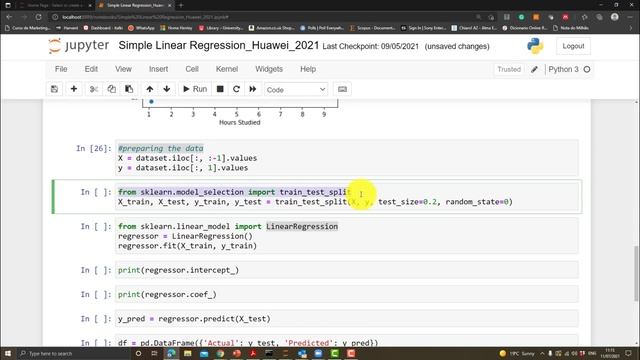Click the pencil edit mode icon
Screen dimensions: 640x360
(x=534, y=69)
